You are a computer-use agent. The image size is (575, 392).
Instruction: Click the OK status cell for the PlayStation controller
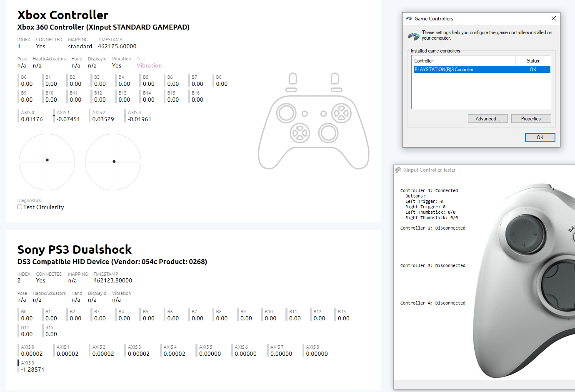(x=533, y=70)
